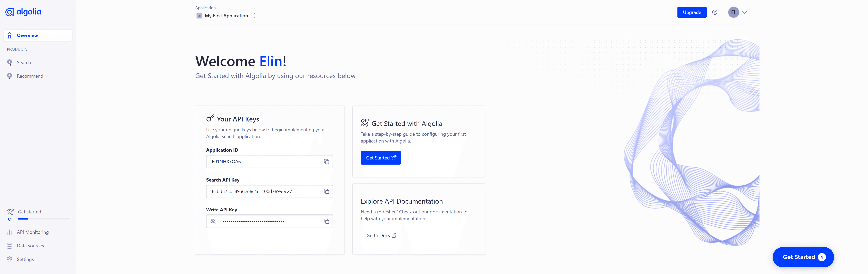The height and width of the screenshot is (274, 868).
Task: Open the Recommend product page
Action: click(x=38, y=76)
